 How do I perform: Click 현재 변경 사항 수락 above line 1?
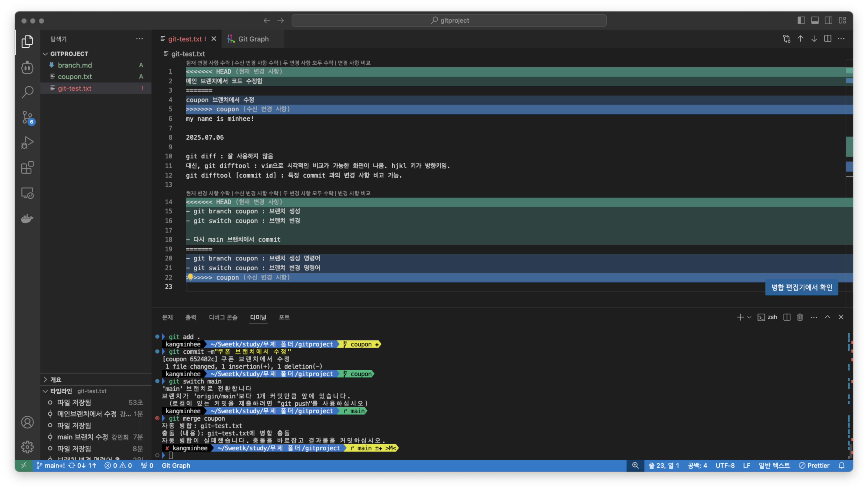coord(208,63)
